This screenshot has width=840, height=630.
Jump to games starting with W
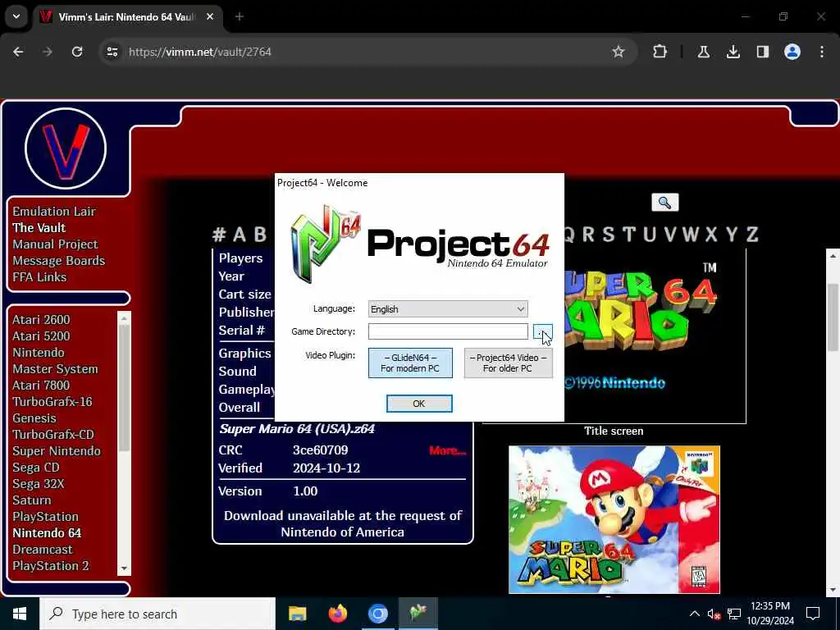691,234
